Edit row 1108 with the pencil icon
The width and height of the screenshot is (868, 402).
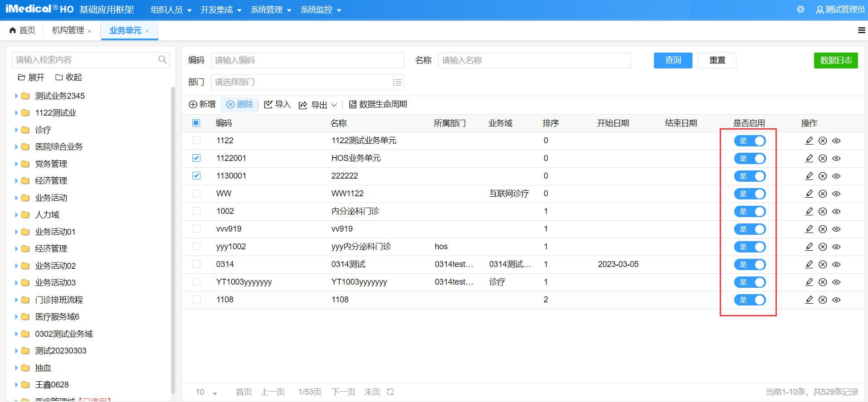[x=809, y=300]
